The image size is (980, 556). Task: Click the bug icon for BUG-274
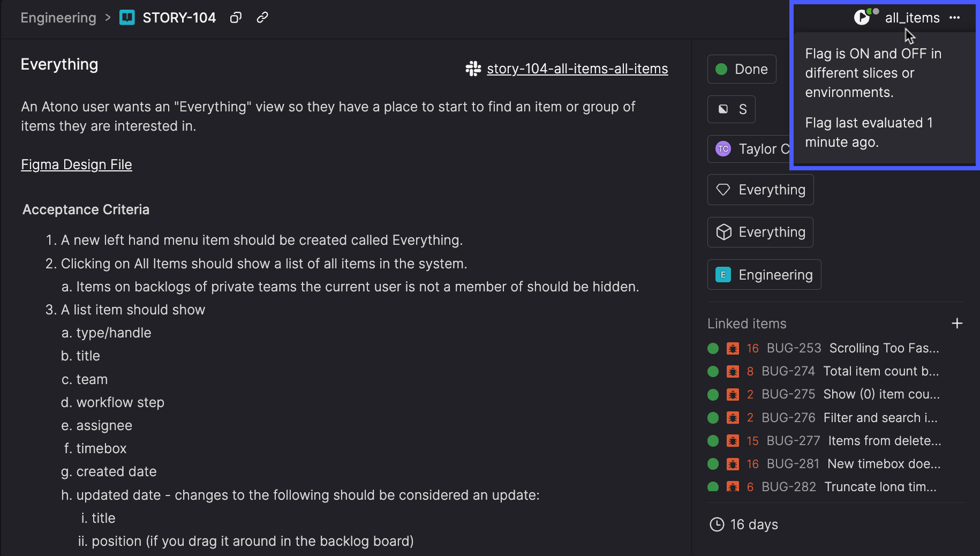[733, 371]
